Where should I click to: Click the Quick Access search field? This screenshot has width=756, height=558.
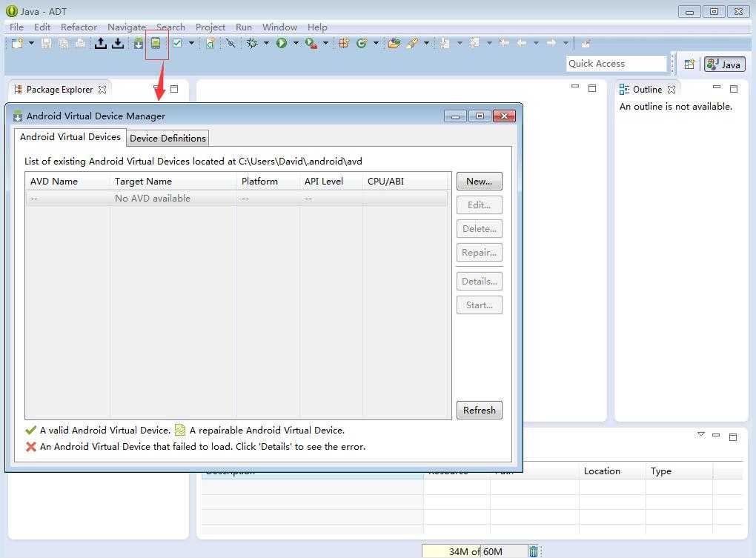tap(617, 64)
